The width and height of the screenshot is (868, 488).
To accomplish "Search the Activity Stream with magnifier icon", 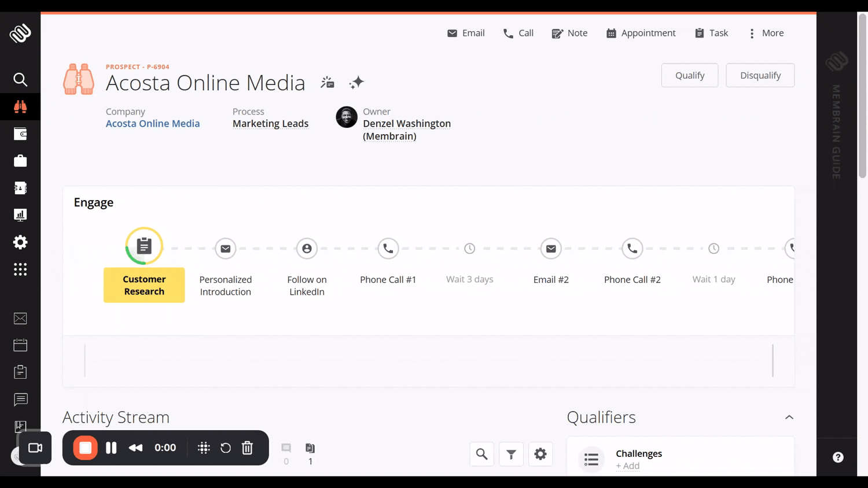I will coord(481,454).
